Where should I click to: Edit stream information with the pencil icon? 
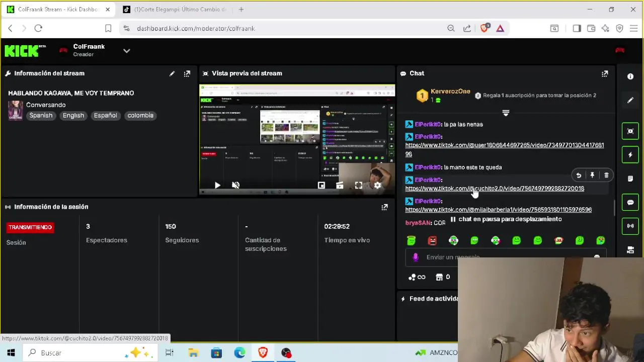[x=172, y=73]
